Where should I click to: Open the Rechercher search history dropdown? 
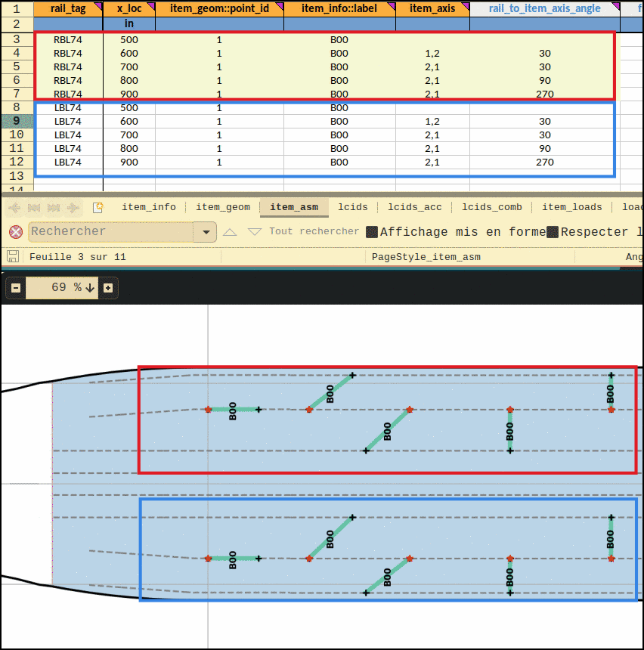tap(204, 232)
